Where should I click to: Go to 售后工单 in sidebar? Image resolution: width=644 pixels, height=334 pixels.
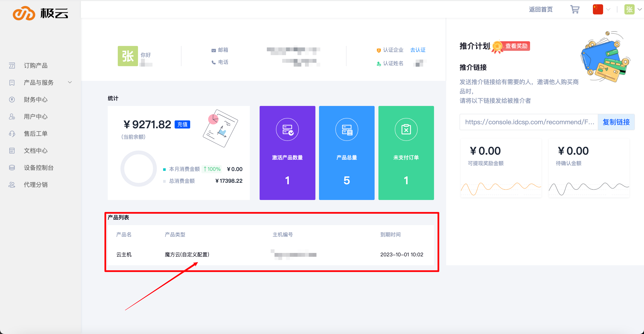36,134
